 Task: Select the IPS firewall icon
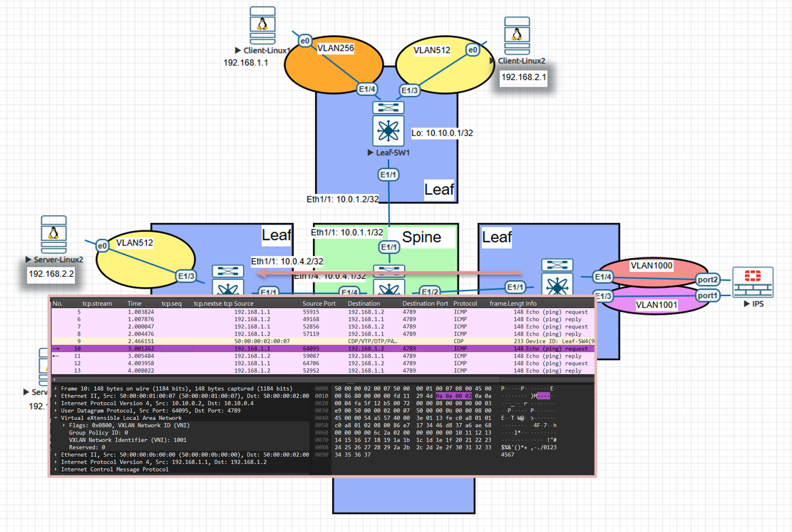point(752,282)
